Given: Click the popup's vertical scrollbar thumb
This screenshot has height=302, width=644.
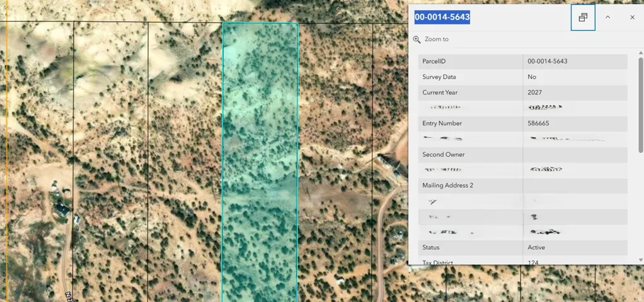Looking at the screenshot, I should (640, 104).
